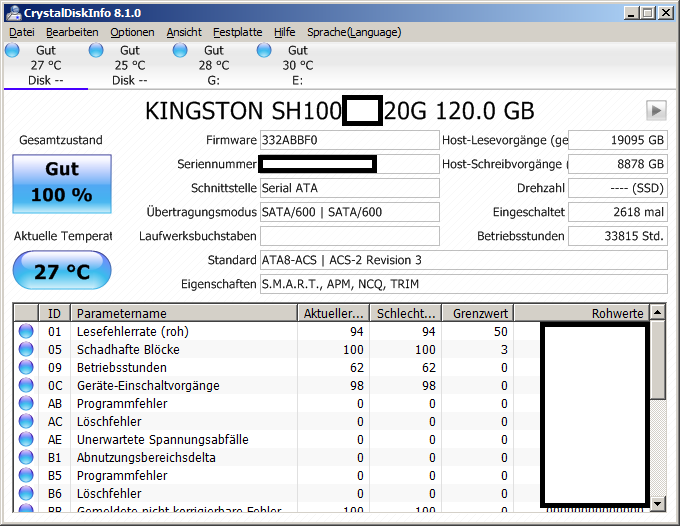
Task: Click the Schlecht... column header
Action: pyautogui.click(x=405, y=313)
